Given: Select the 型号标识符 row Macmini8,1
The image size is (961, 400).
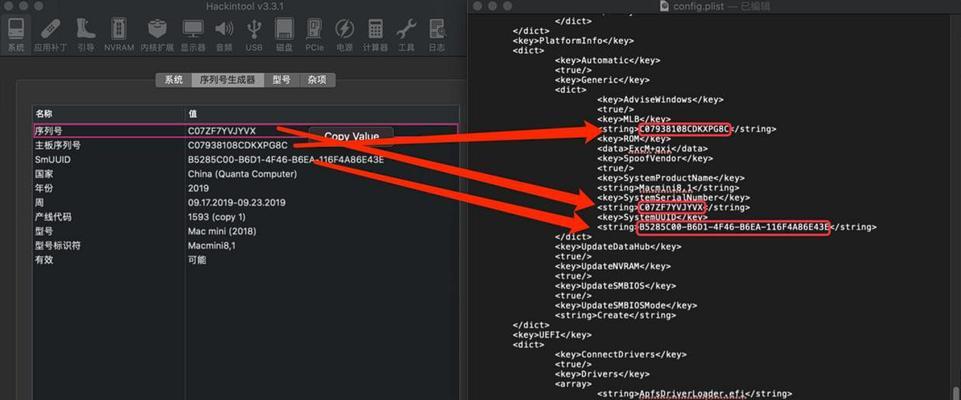Looking at the screenshot, I should [245, 245].
